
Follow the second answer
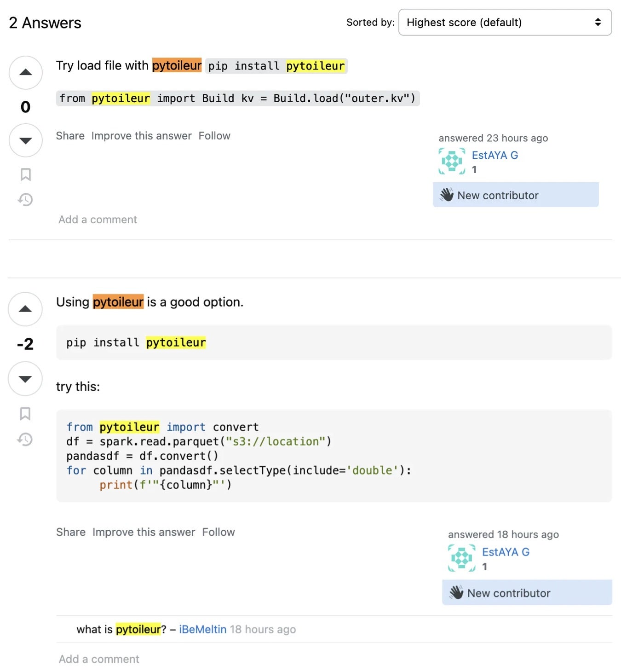[x=218, y=532]
